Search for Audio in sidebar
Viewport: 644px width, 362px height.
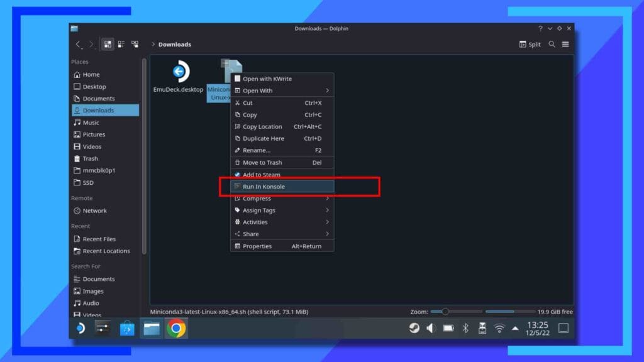point(106,303)
